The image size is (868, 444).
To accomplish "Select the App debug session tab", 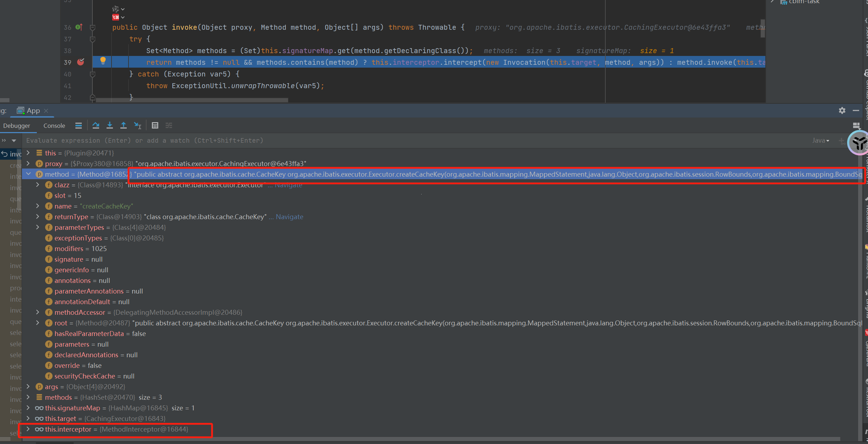I will click(33, 110).
